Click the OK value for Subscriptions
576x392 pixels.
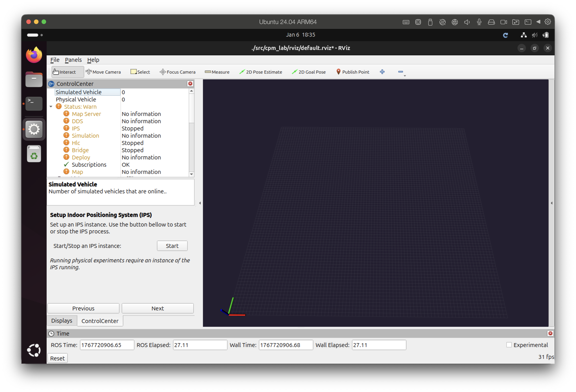(x=125, y=165)
